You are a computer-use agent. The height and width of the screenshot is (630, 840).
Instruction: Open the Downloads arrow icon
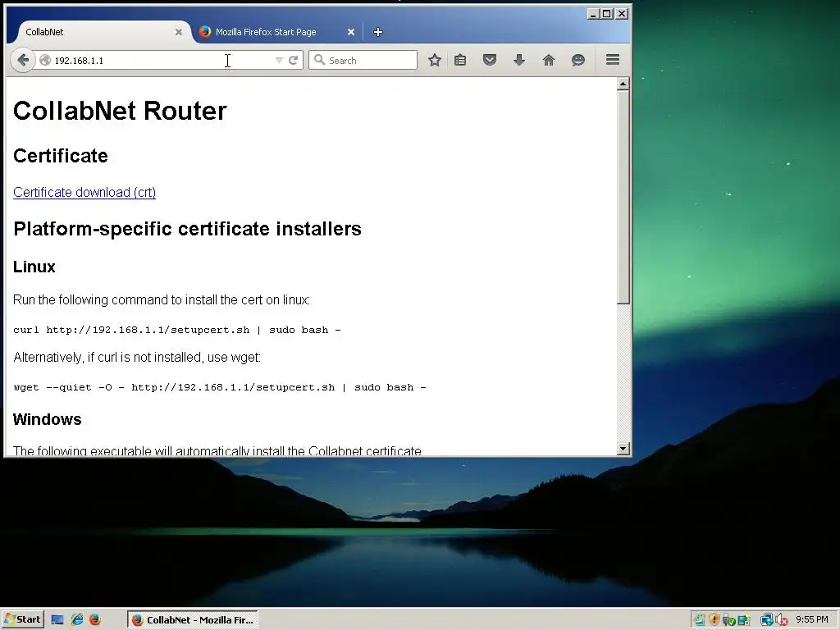tap(518, 60)
